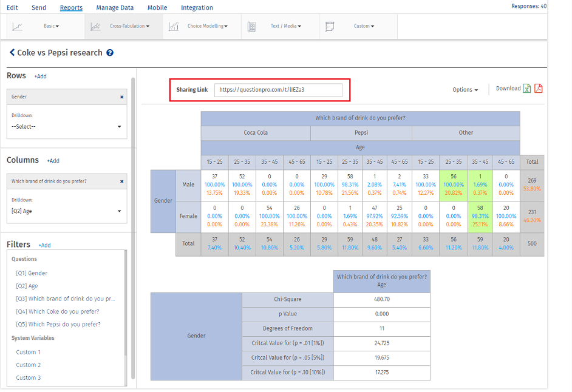The height and width of the screenshot is (392, 572).
Task: Click the critical value 17.275 cell
Action: click(382, 373)
